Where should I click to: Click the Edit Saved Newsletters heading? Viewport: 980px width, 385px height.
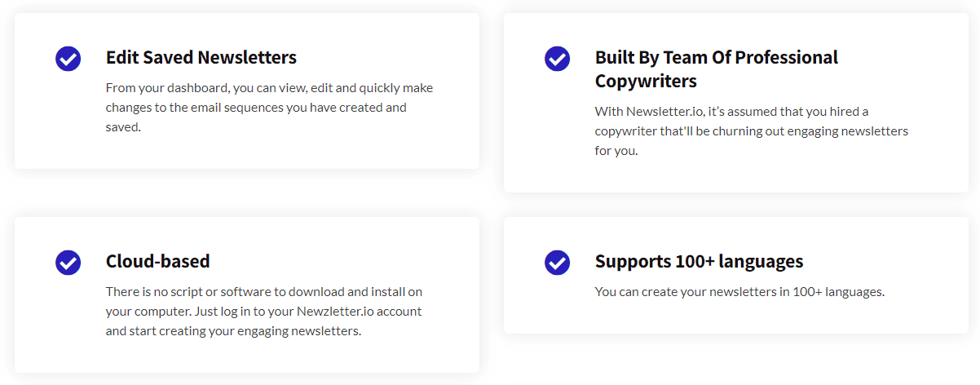tap(201, 58)
